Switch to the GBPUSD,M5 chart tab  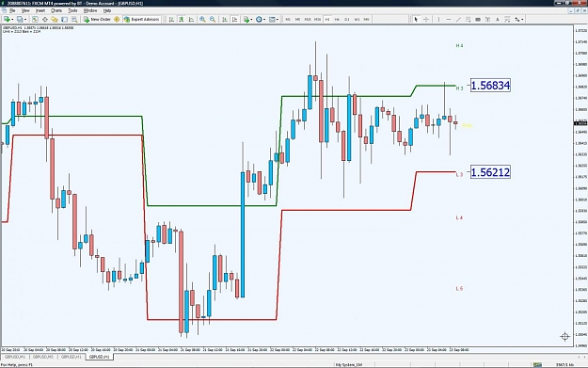pos(43,357)
